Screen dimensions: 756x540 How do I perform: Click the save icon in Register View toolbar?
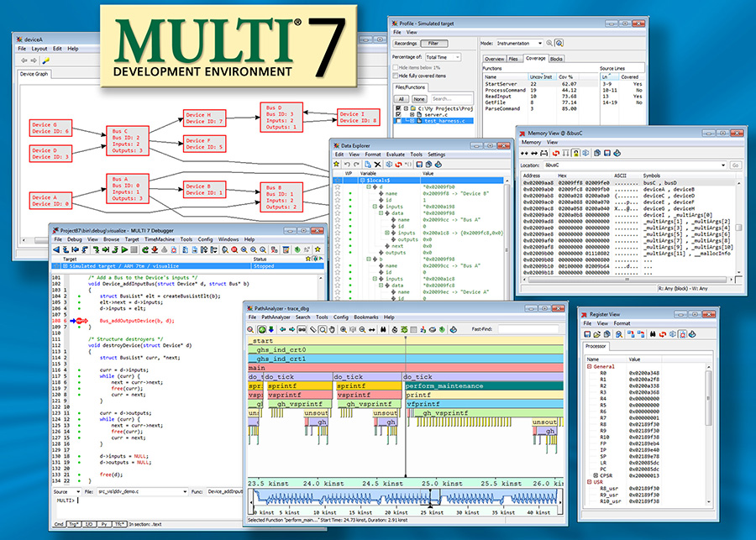point(587,334)
